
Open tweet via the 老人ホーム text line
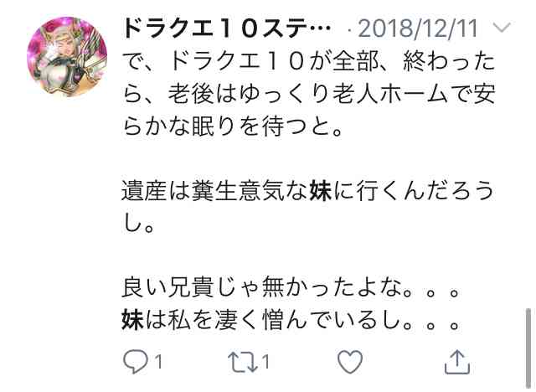point(309,94)
